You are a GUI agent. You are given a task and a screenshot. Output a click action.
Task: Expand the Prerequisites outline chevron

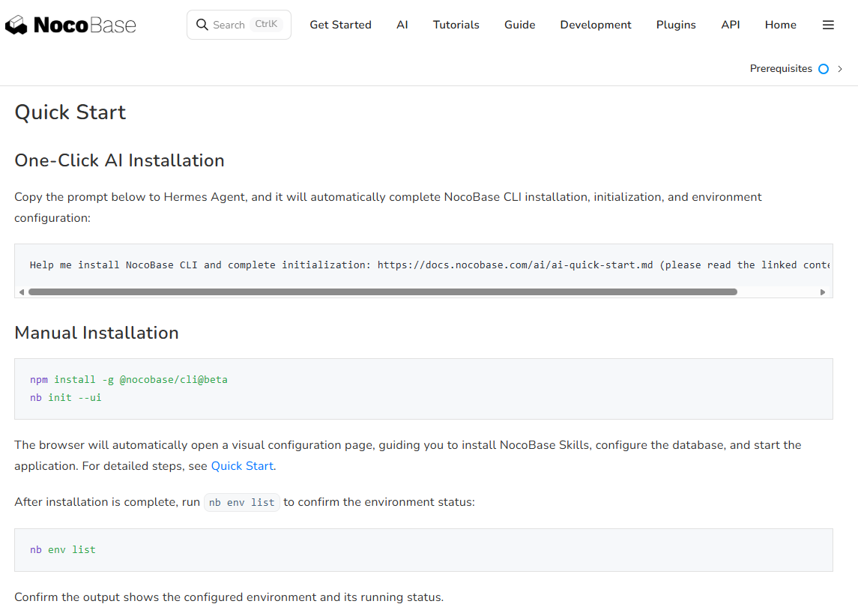coord(840,69)
